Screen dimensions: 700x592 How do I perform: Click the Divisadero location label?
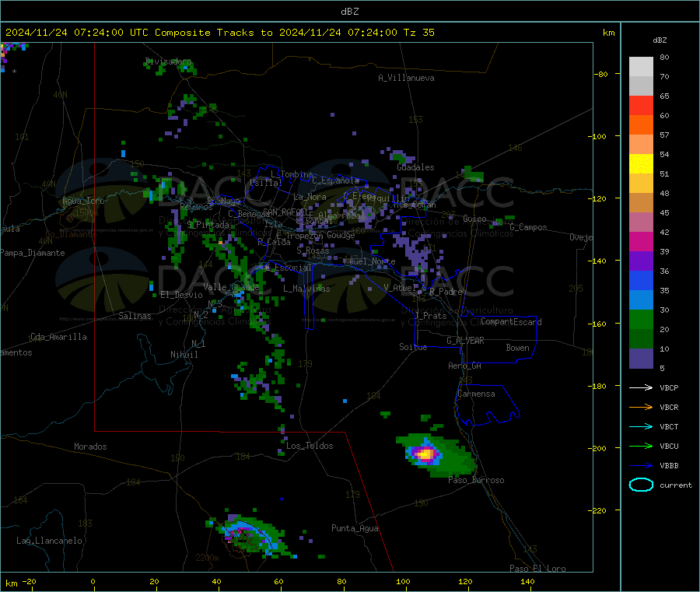pyautogui.click(x=168, y=61)
